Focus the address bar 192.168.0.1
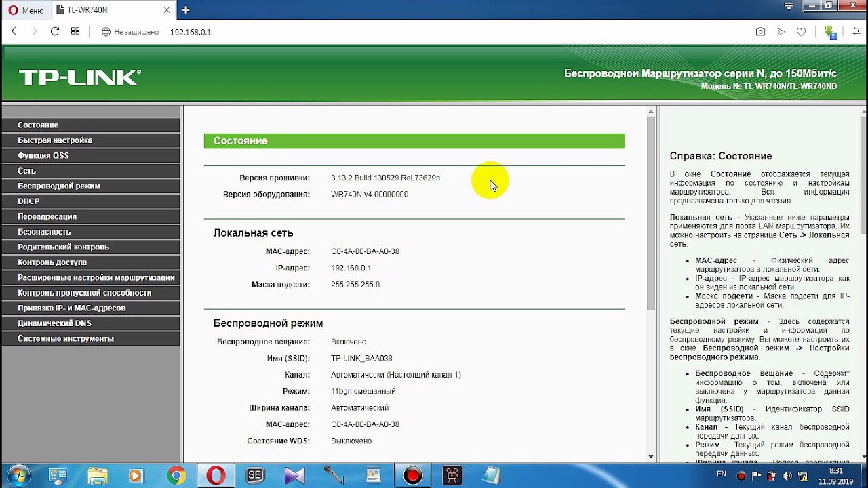This screenshot has width=868, height=488. [x=191, y=32]
